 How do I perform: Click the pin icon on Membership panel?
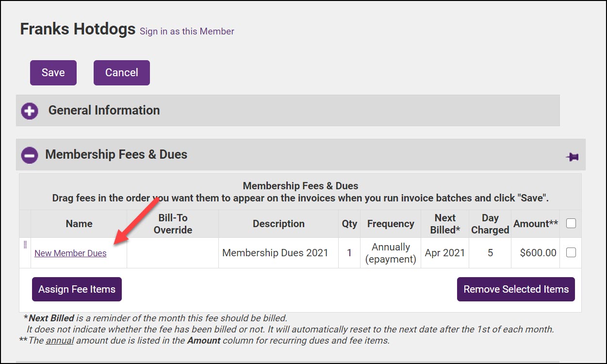click(x=572, y=157)
